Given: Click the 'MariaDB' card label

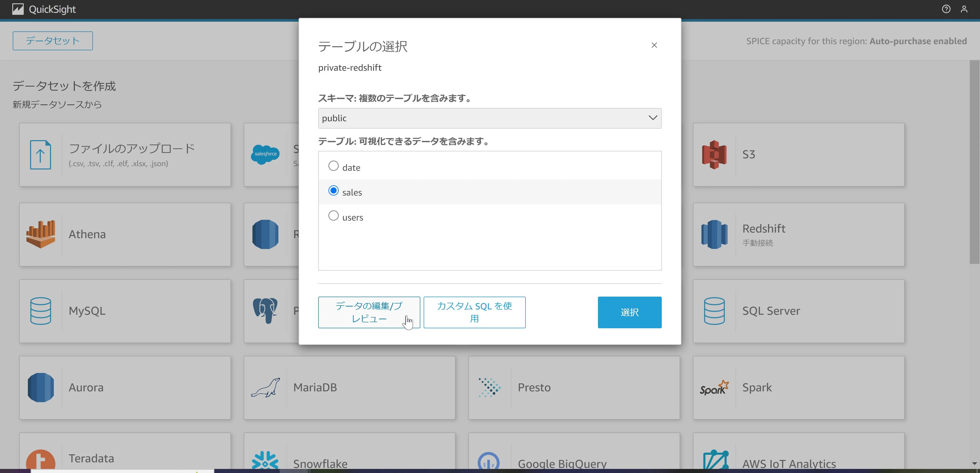Looking at the screenshot, I should point(315,387).
